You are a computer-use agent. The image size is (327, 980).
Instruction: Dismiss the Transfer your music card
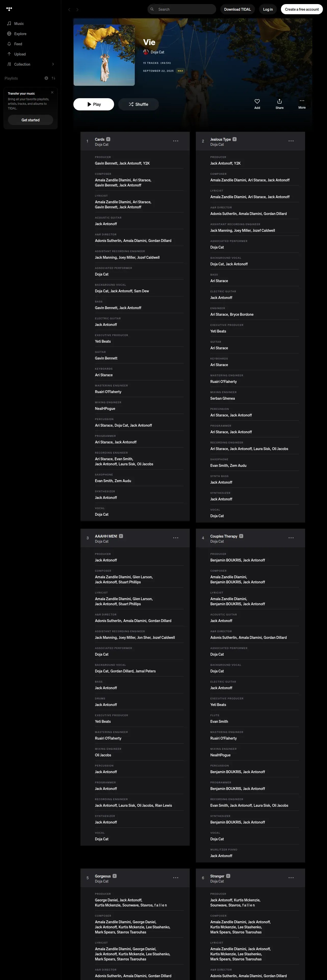[x=52, y=92]
